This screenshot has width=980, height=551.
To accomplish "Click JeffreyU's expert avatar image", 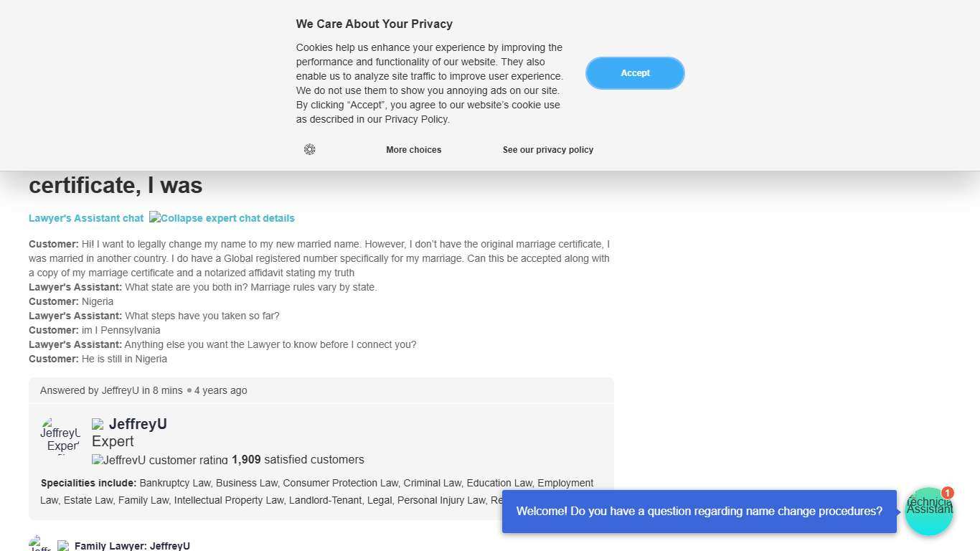I will tap(60, 436).
